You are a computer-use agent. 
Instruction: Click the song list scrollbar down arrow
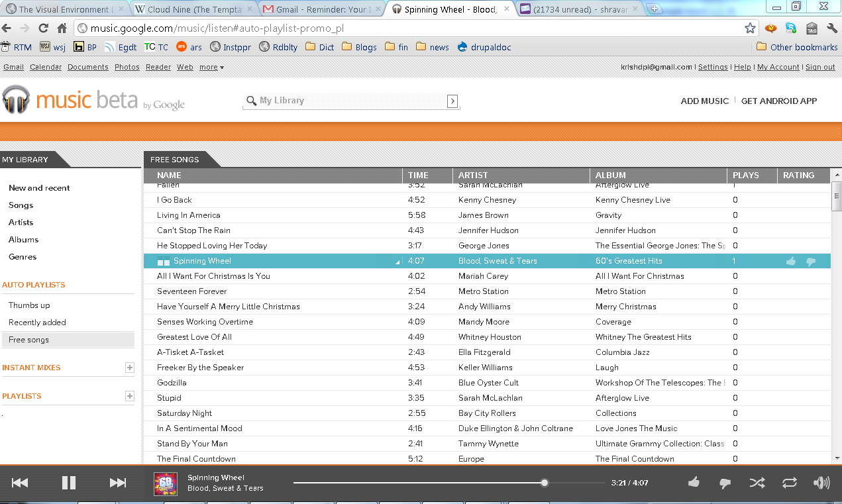coord(837,458)
